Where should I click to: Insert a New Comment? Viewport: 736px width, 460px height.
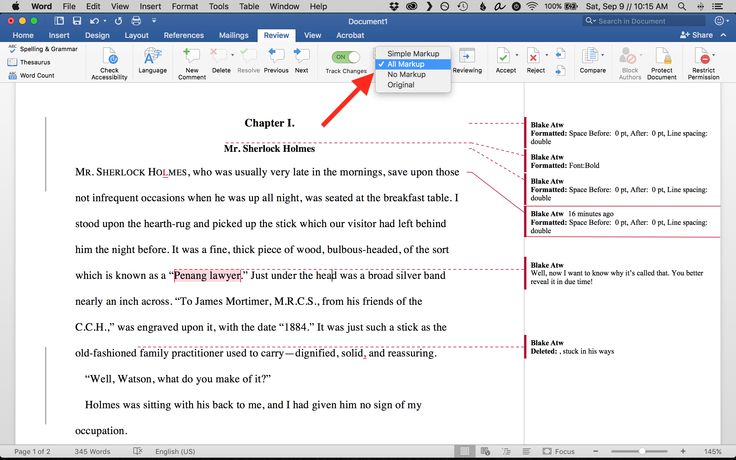[192, 63]
